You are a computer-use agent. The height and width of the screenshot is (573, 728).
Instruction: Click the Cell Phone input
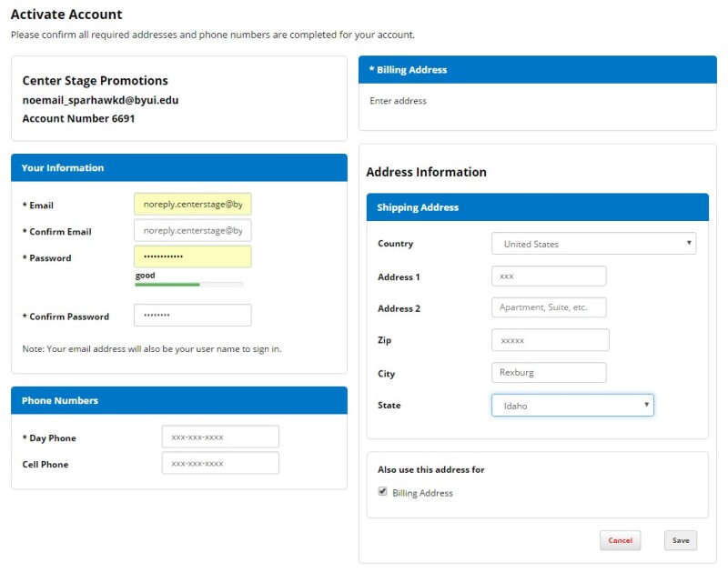(219, 464)
